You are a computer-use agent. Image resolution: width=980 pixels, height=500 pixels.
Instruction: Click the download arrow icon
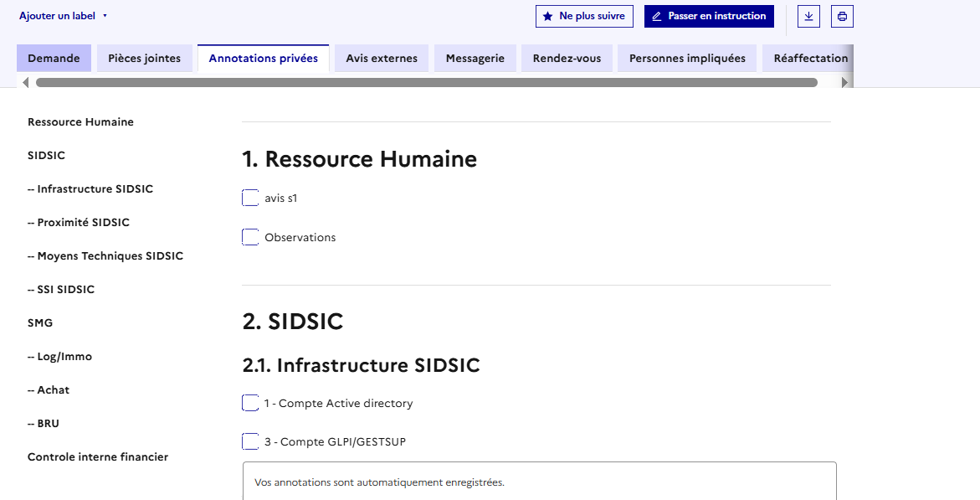(x=808, y=17)
